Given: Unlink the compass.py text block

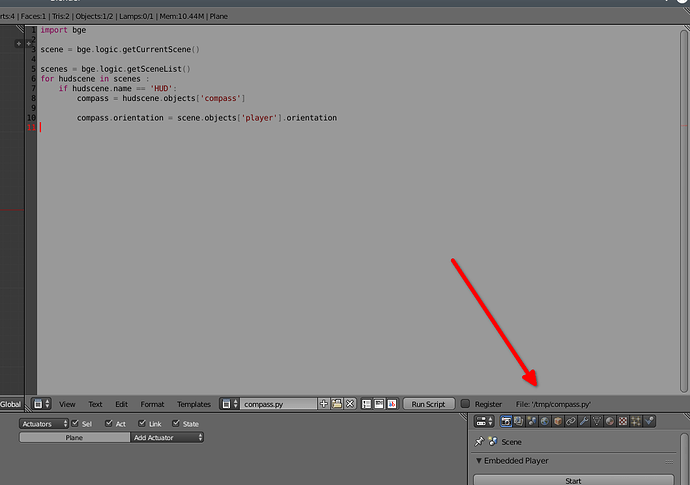Looking at the screenshot, I should pyautogui.click(x=350, y=404).
